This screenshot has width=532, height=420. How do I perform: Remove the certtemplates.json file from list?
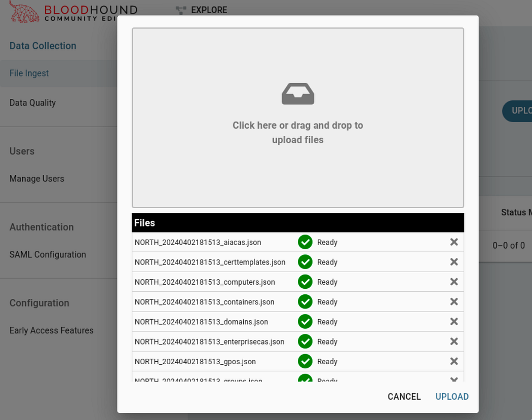454,262
